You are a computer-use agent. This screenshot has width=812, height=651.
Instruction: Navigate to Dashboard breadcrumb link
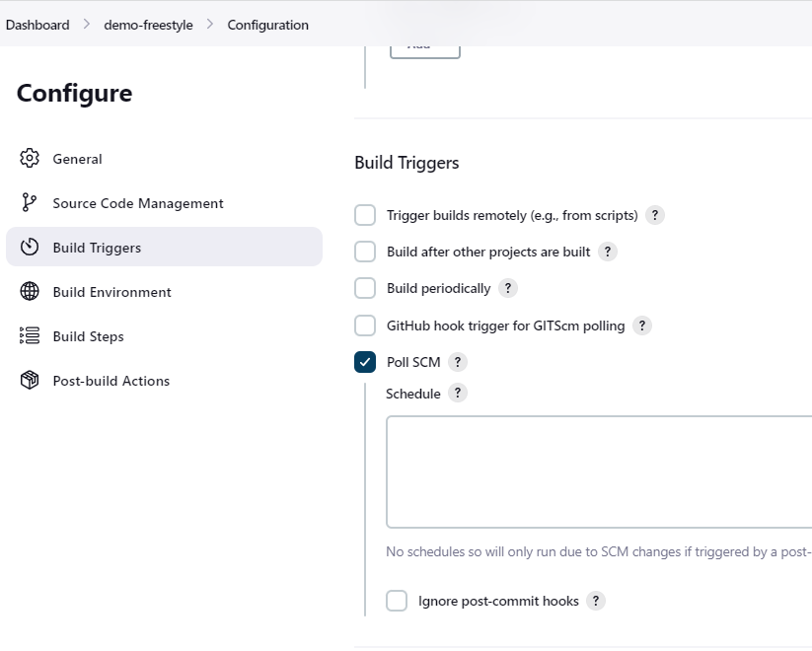37,25
